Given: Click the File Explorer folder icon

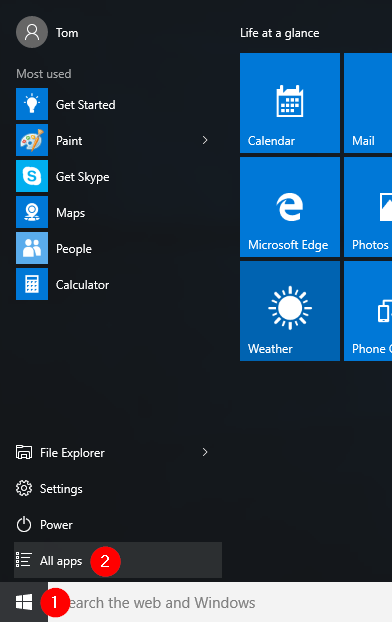Looking at the screenshot, I should pos(24,452).
